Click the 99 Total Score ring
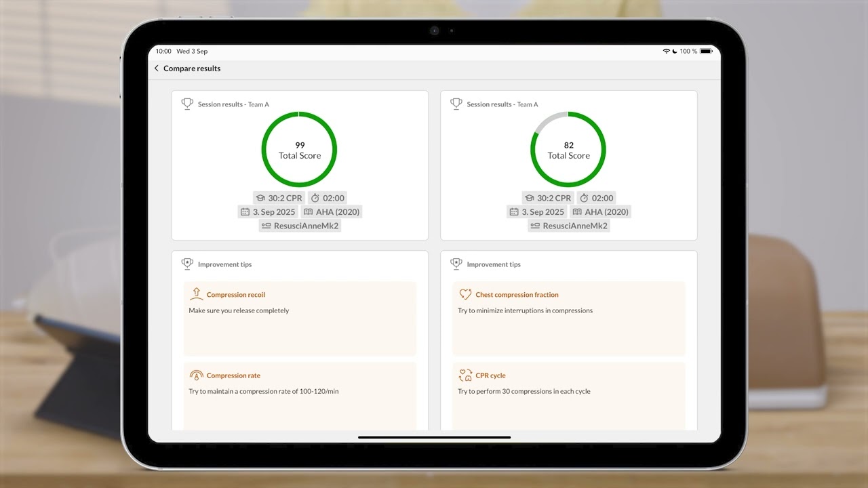The image size is (868, 488). (x=300, y=150)
